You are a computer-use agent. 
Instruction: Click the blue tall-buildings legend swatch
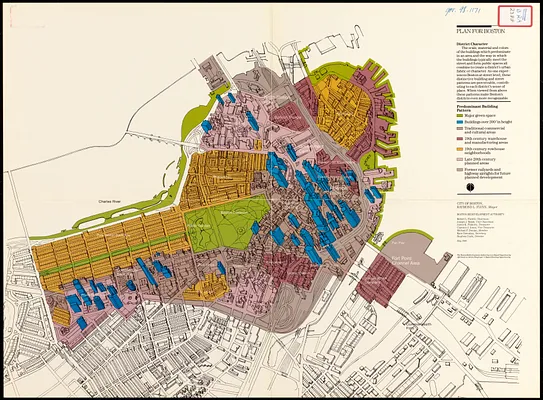460,122
